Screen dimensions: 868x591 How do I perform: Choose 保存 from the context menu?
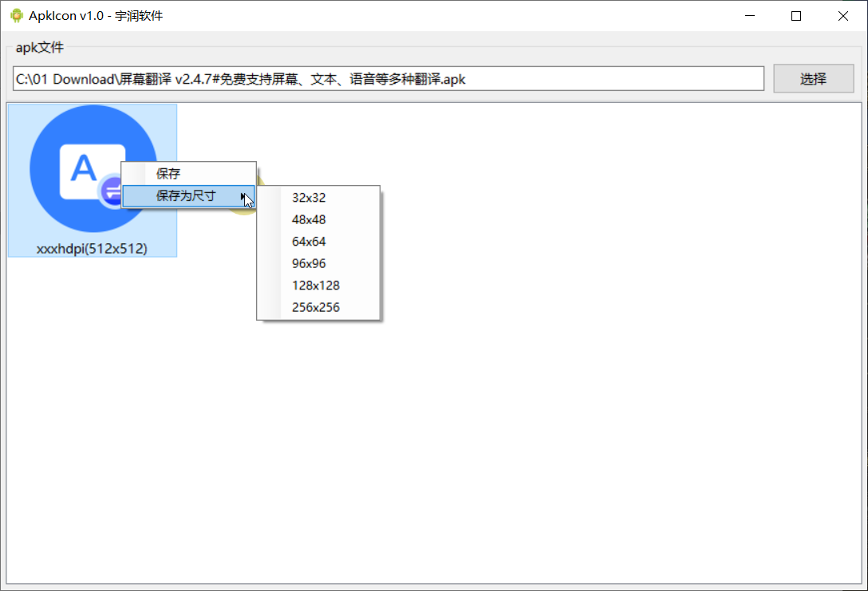tap(188, 173)
